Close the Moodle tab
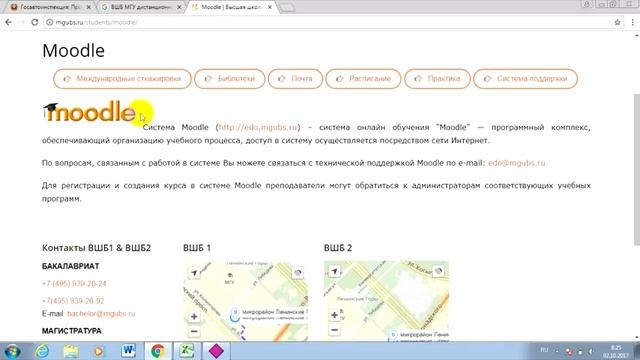640x360 pixels. pos(270,7)
